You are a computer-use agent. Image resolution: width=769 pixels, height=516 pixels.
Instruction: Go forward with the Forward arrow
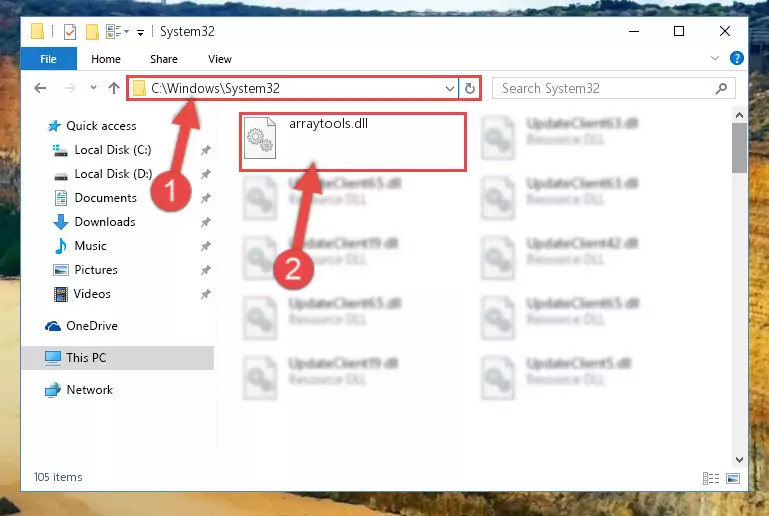pyautogui.click(x=70, y=88)
